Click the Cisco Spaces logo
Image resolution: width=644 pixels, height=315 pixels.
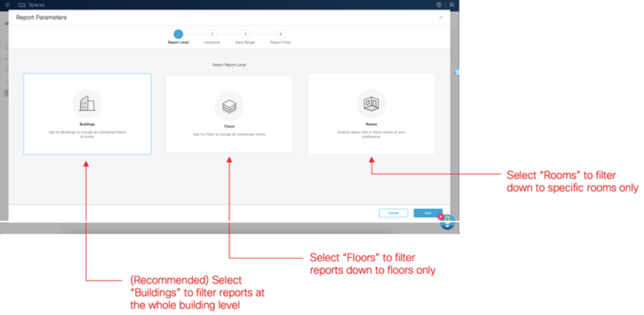[22, 5]
